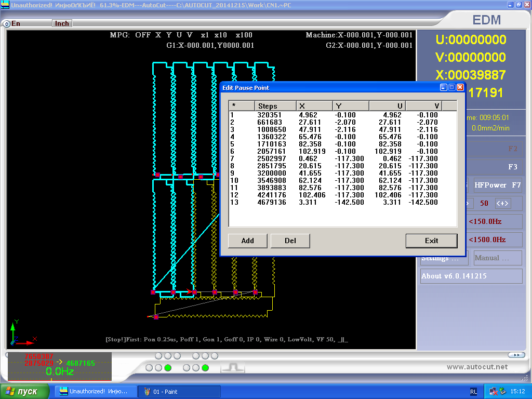This screenshot has height=399, width=532.
Task: Click the HFPower F7 button
Action: 497,185
